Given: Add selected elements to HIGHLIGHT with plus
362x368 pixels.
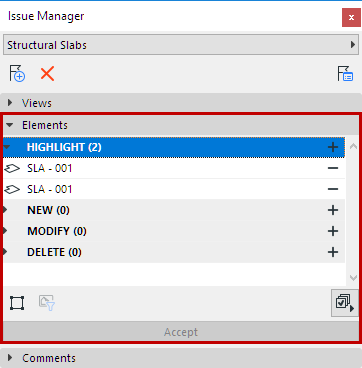Looking at the screenshot, I should pos(333,147).
